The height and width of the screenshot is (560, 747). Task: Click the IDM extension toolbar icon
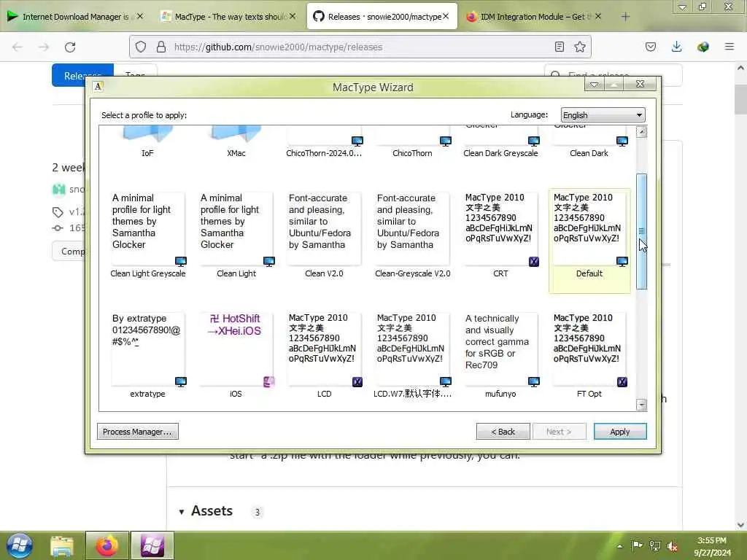click(703, 47)
